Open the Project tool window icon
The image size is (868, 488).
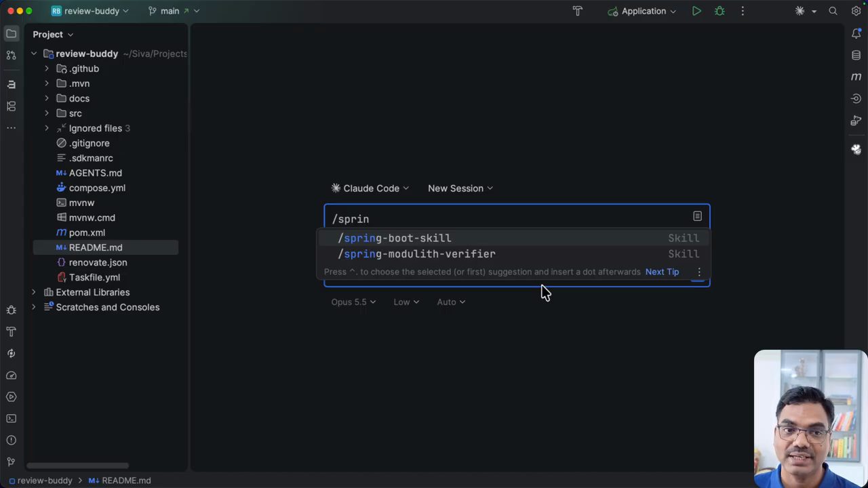click(11, 34)
